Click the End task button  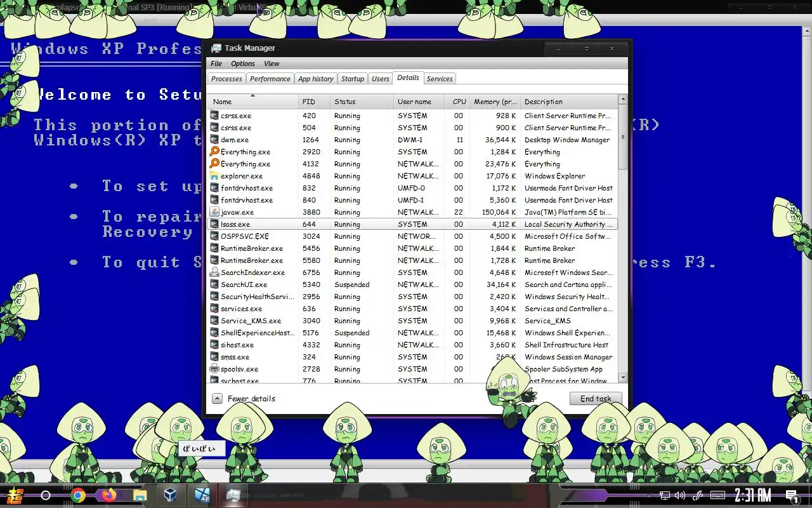click(x=596, y=399)
